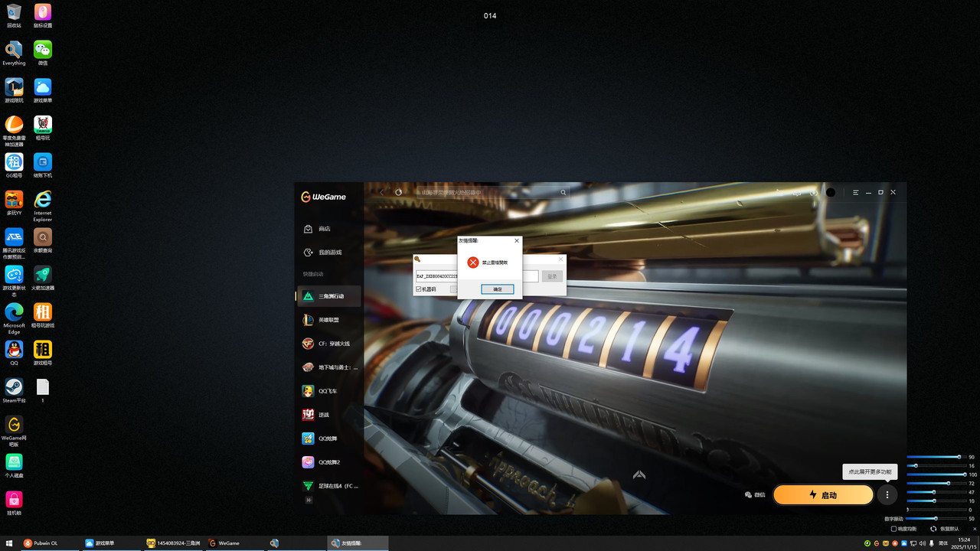Switch to Pubwin OL taskbar item
The image size is (980, 551).
[x=49, y=543]
